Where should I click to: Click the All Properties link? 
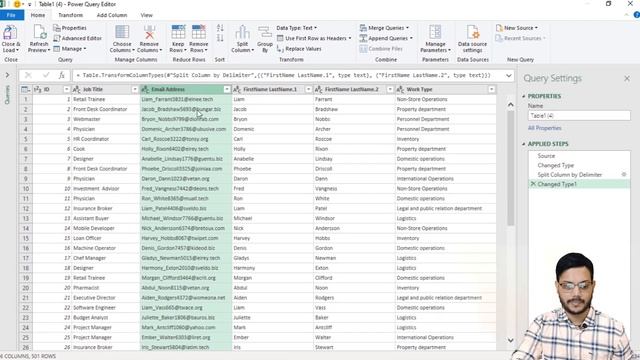click(544, 128)
